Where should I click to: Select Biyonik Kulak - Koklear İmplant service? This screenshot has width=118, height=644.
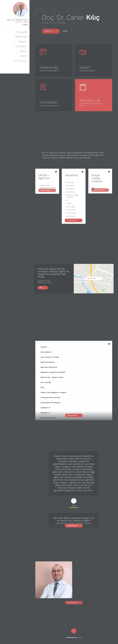[52, 377]
